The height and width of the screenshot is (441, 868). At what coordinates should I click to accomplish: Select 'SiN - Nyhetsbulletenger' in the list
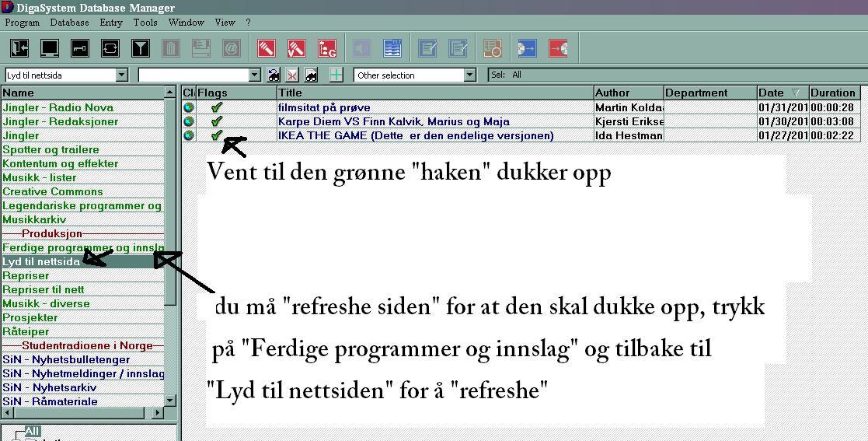[83, 359]
